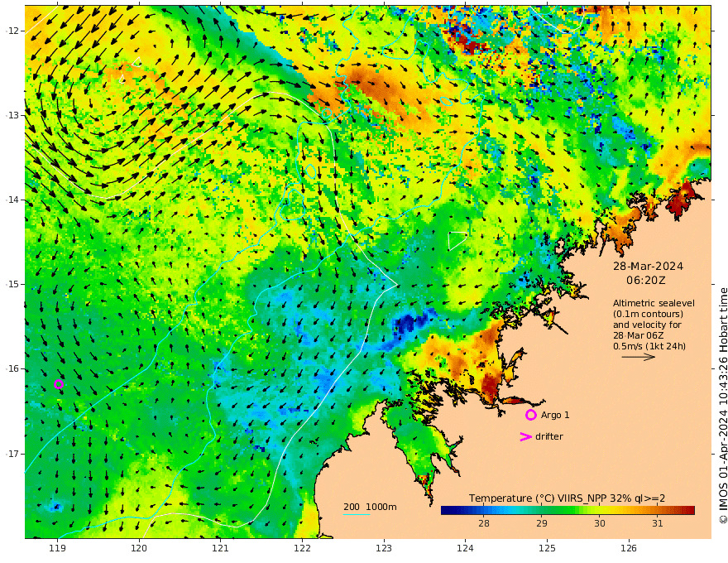Click the '28-Mar-2024' date text
This screenshot has height=563, width=728.
click(x=648, y=266)
